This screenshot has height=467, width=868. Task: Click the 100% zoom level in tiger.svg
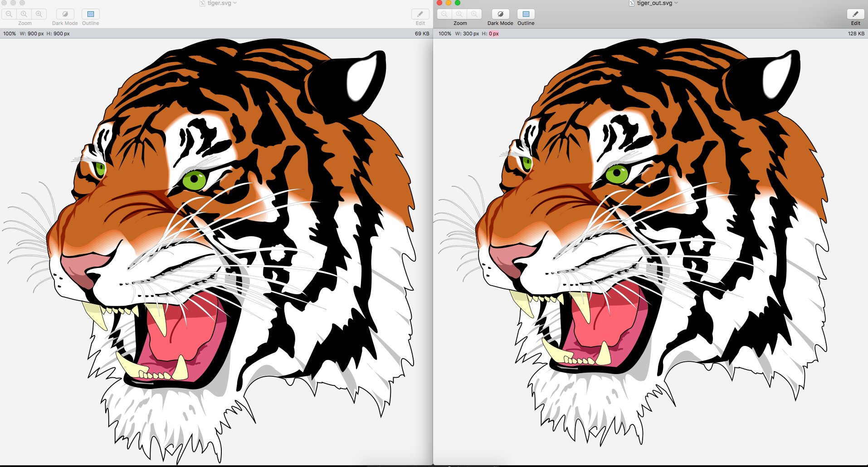[10, 34]
